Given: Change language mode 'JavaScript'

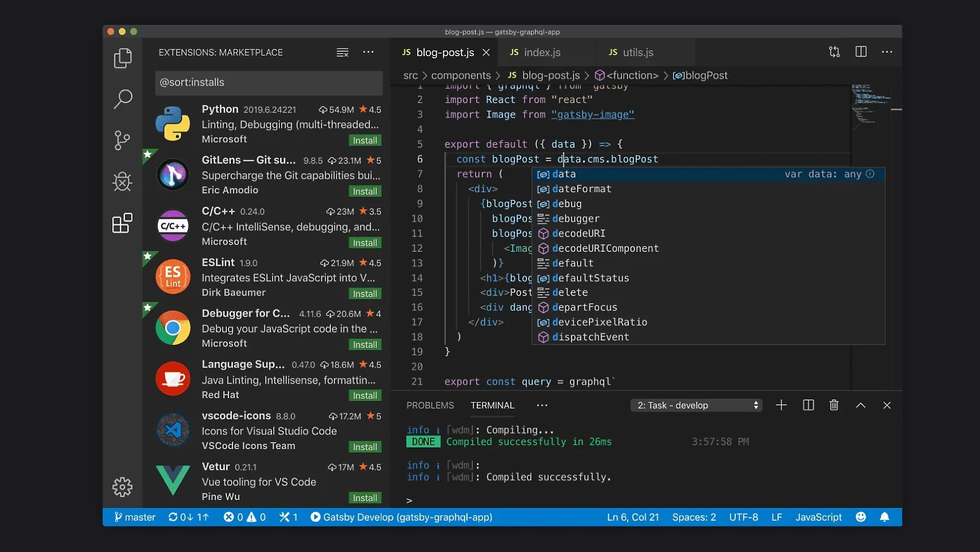Looking at the screenshot, I should pyautogui.click(x=819, y=517).
